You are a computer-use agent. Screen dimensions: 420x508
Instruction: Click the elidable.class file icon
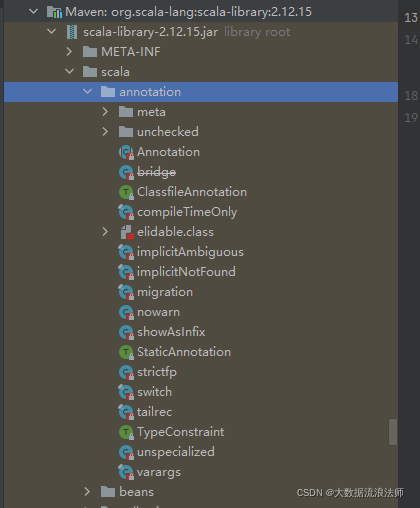[x=127, y=232]
